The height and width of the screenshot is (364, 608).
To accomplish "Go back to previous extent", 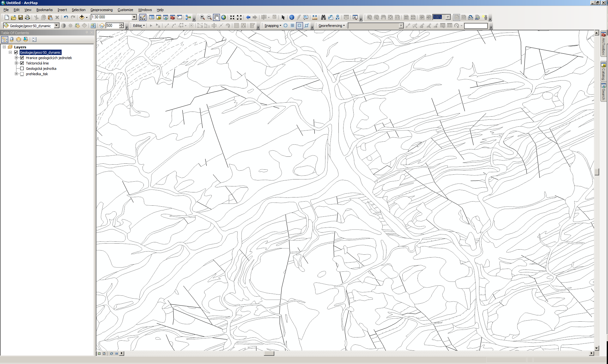I will pos(248,17).
